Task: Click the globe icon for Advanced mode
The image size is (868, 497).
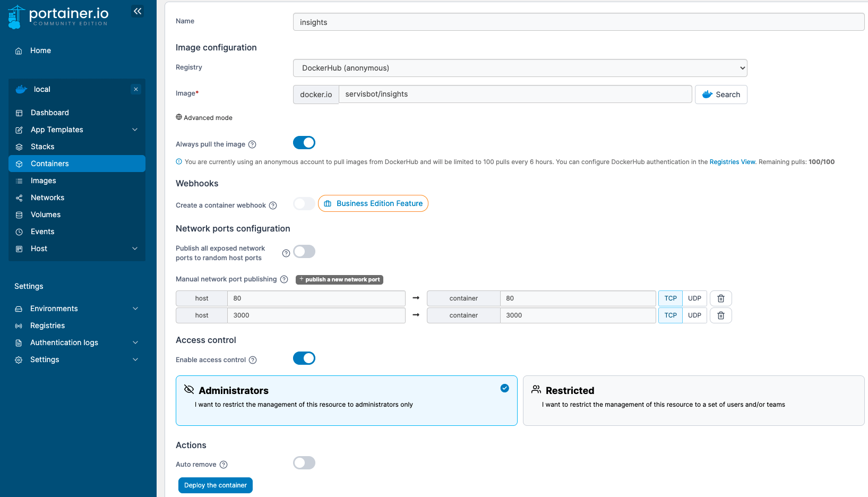Action: tap(179, 117)
